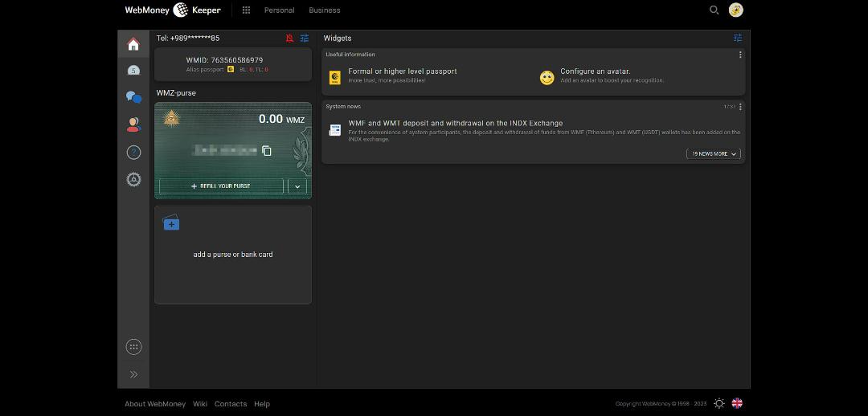Expand the sidebar with double-arrow icon

click(x=133, y=374)
